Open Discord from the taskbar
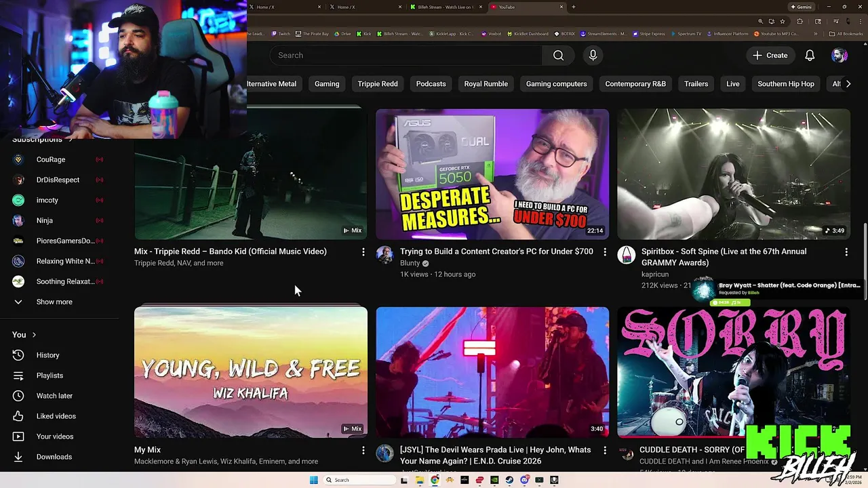The image size is (868, 488). point(524,480)
